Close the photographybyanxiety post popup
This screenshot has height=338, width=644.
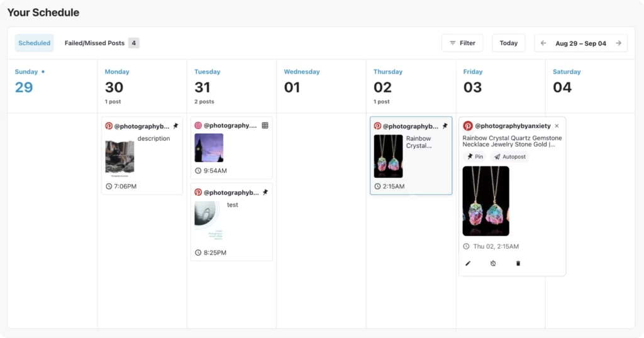click(557, 126)
